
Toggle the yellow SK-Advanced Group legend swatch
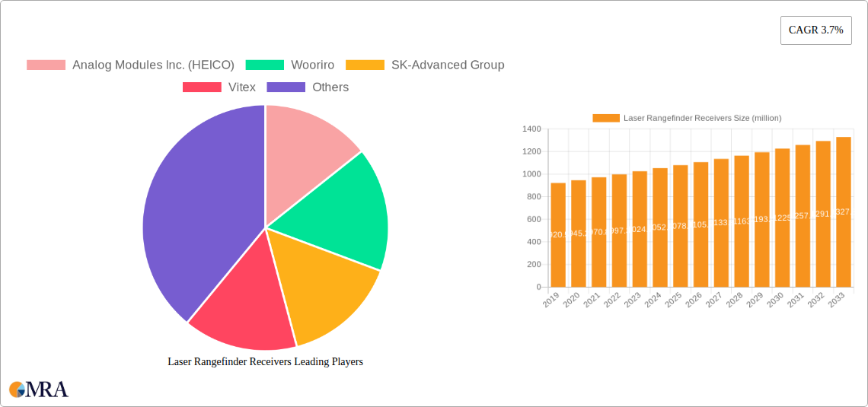(365, 65)
